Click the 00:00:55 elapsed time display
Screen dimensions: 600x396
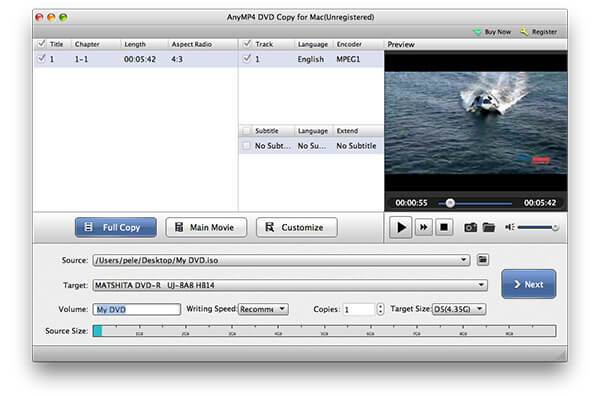411,203
